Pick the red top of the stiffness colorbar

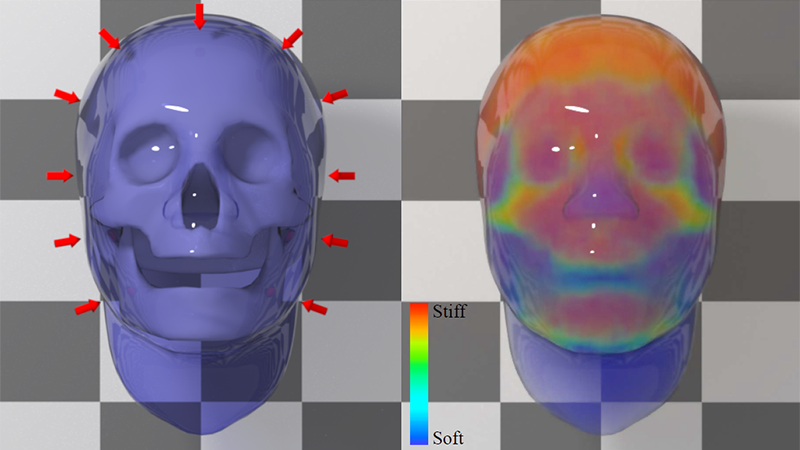tap(421, 315)
